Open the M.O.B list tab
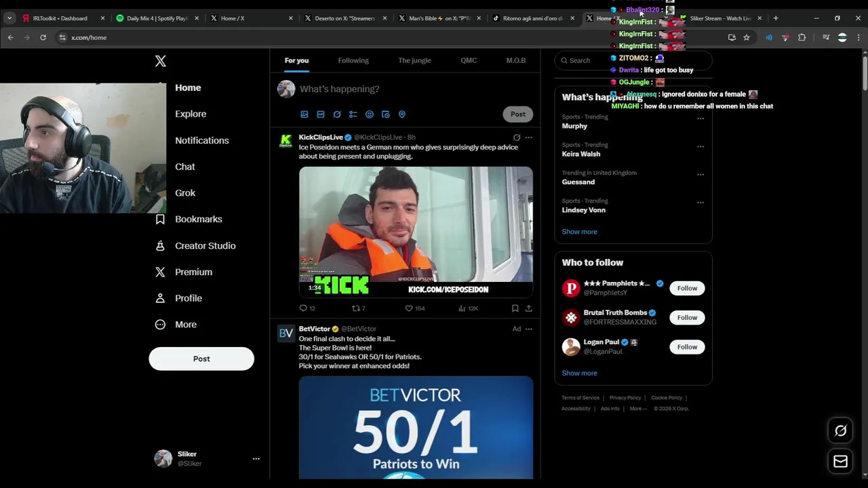This screenshot has height=488, width=868. (x=515, y=60)
